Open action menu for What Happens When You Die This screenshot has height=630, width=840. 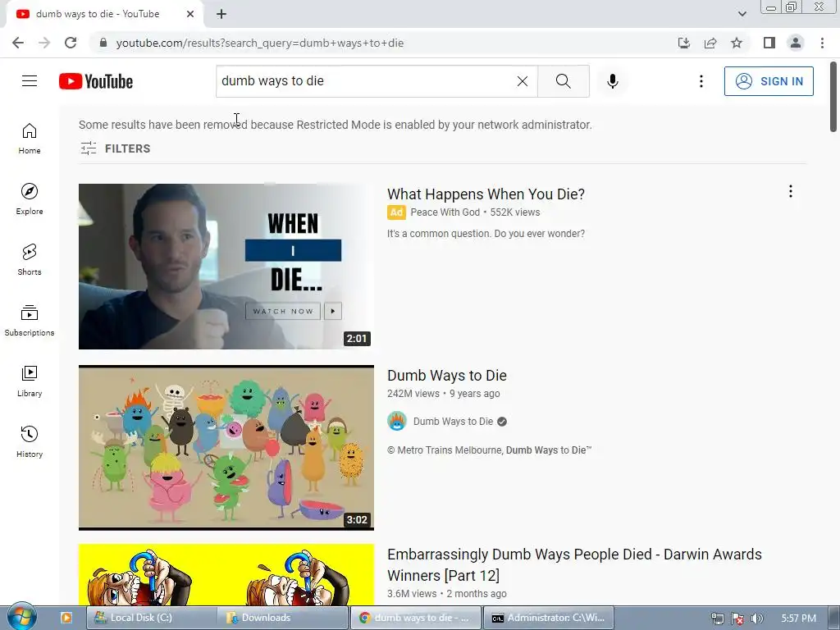tap(790, 191)
